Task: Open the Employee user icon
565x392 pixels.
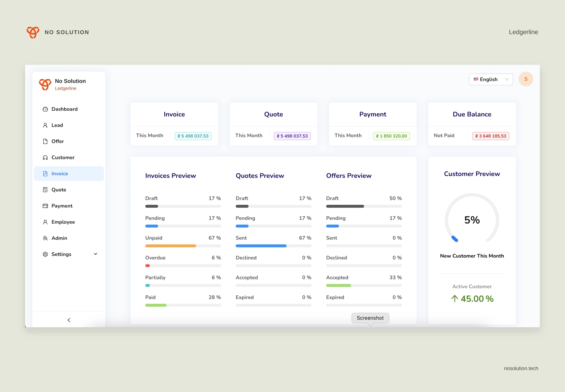Action: click(45, 222)
